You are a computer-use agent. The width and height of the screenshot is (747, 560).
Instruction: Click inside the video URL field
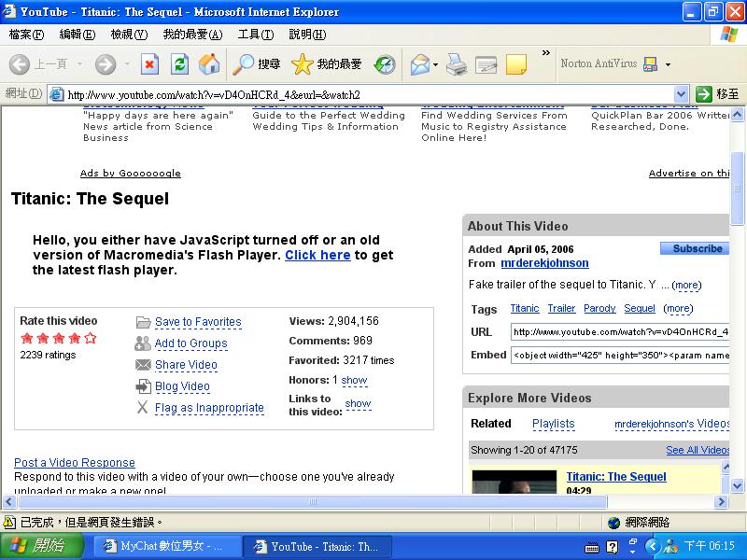tap(620, 332)
